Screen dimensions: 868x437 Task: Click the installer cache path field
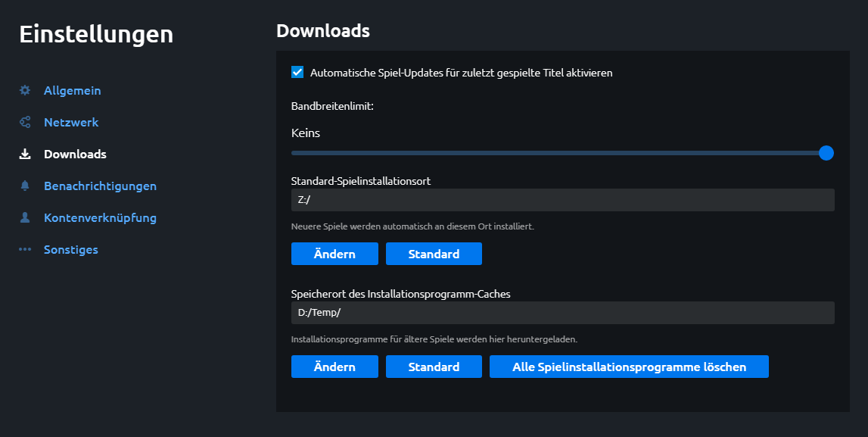point(562,313)
